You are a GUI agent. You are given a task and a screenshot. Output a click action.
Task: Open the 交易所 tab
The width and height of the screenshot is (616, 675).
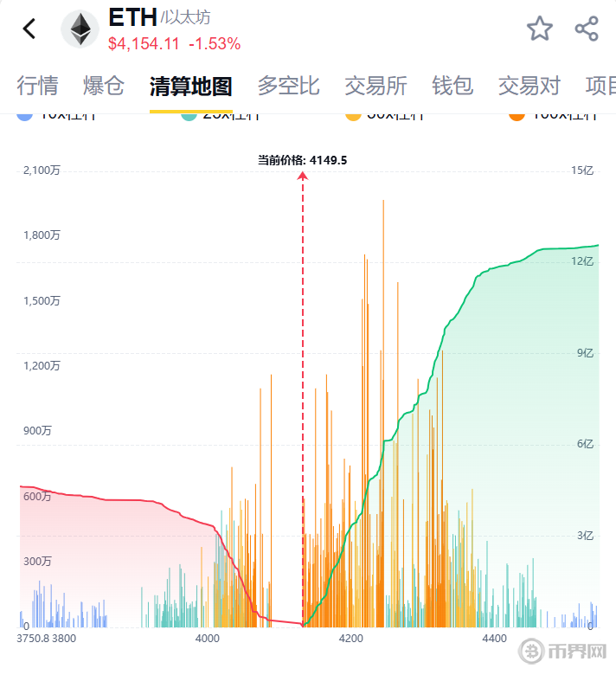(375, 86)
